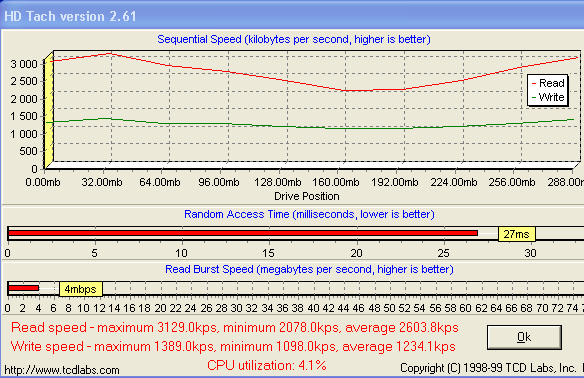Open the http://www.tcdlabs.com link

[62, 370]
